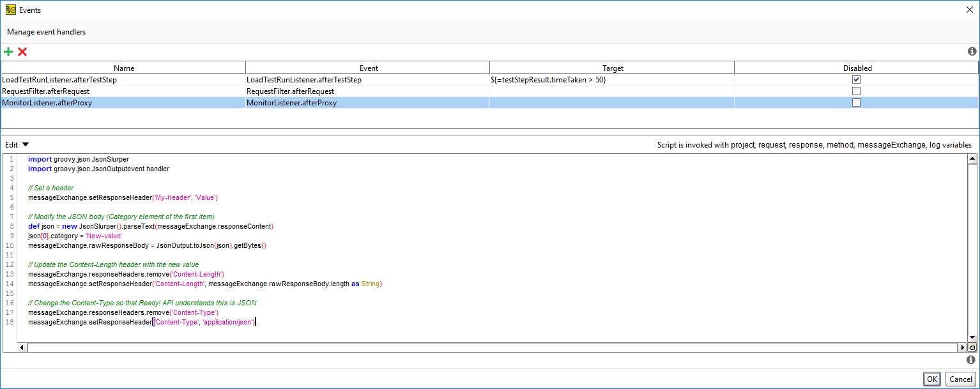This screenshot has width=980, height=389.
Task: Click the magnifier icon at editor corner
Action: tap(972, 347)
